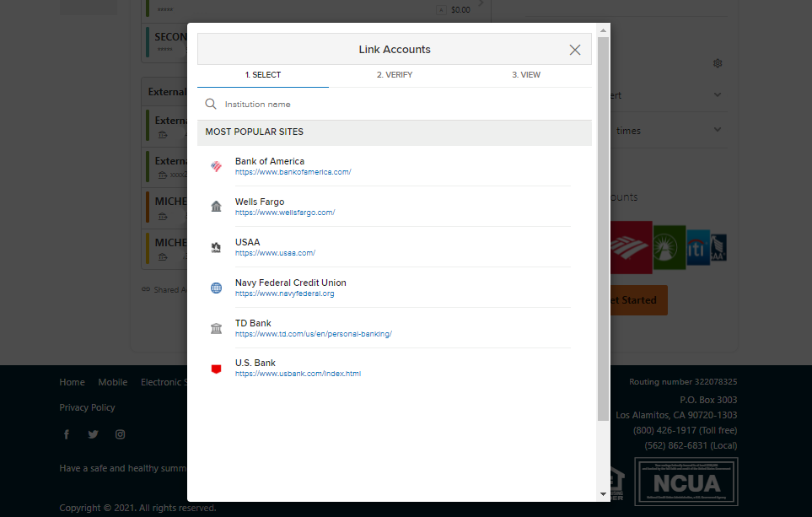Image resolution: width=812 pixels, height=517 pixels.
Task: Choose USAA institution name
Action: [x=248, y=242]
